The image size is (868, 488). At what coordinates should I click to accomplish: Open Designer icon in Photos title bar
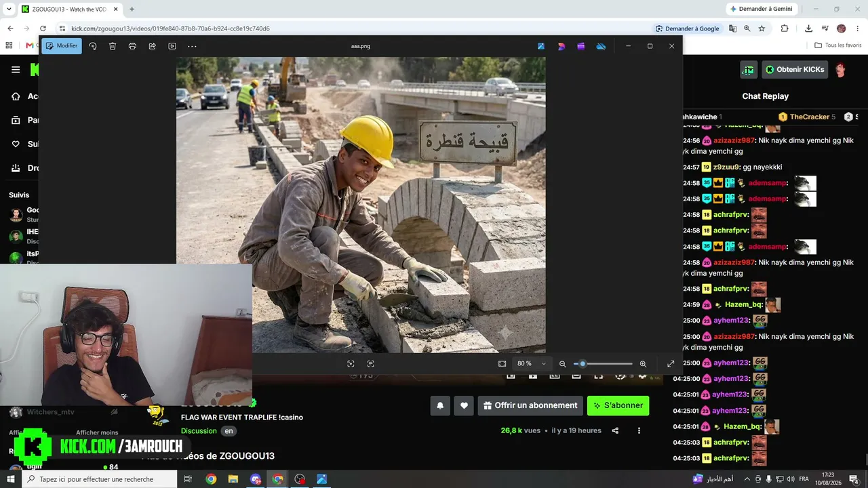(x=561, y=46)
